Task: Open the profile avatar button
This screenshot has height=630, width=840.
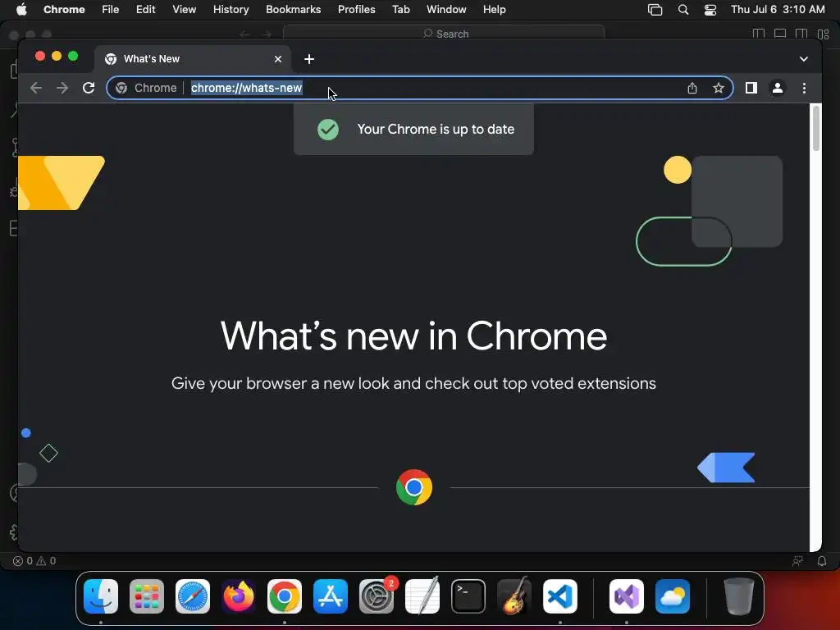Action: (778, 88)
